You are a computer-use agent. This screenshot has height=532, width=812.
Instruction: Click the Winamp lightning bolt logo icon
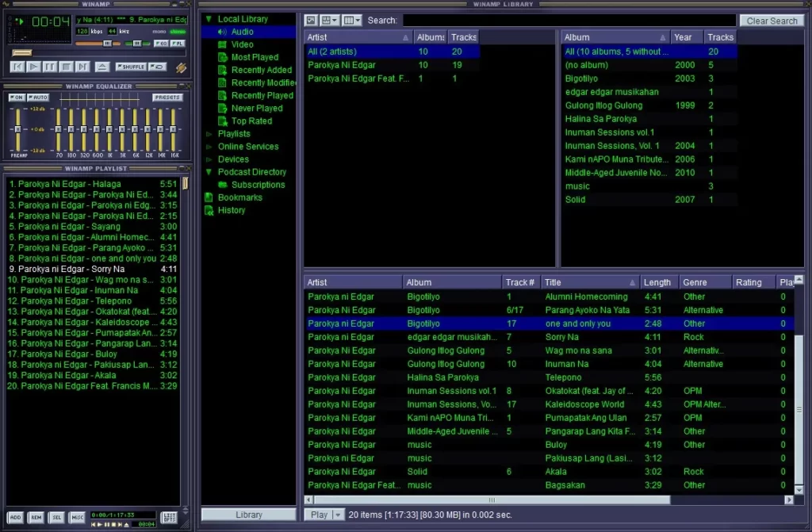tap(181, 67)
